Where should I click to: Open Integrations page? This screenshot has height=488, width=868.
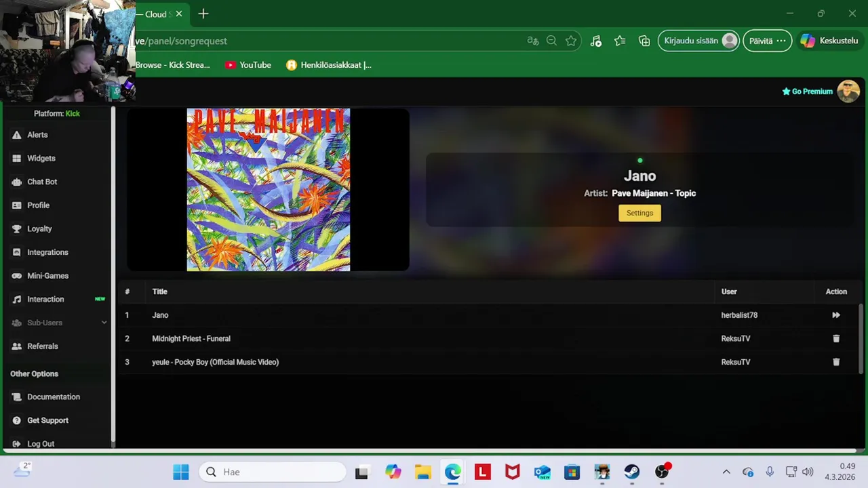tap(47, 252)
